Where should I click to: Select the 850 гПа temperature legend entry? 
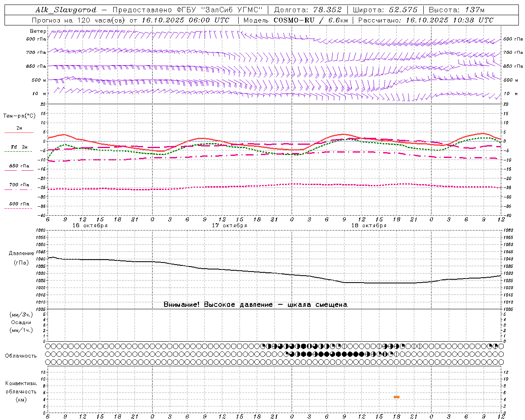pos(19,167)
